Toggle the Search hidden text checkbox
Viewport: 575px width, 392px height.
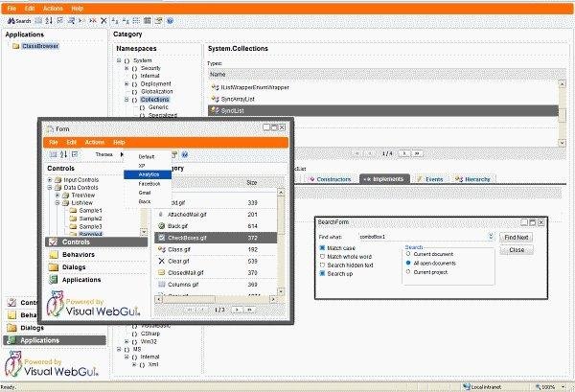322,265
